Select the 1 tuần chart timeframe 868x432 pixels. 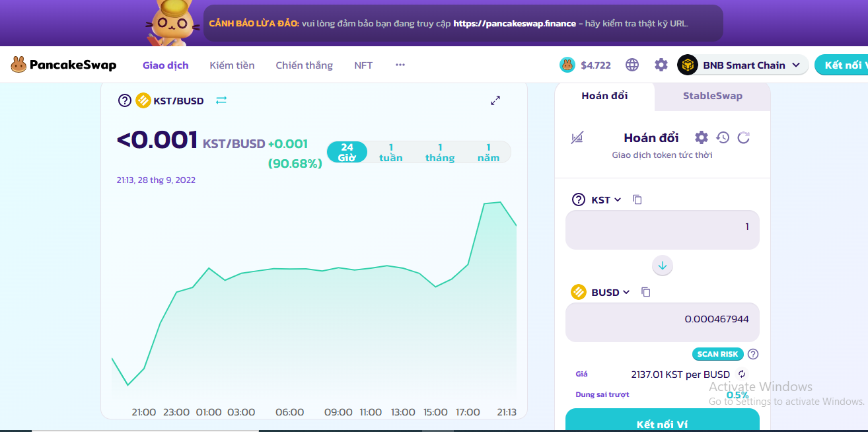pyautogui.click(x=391, y=152)
